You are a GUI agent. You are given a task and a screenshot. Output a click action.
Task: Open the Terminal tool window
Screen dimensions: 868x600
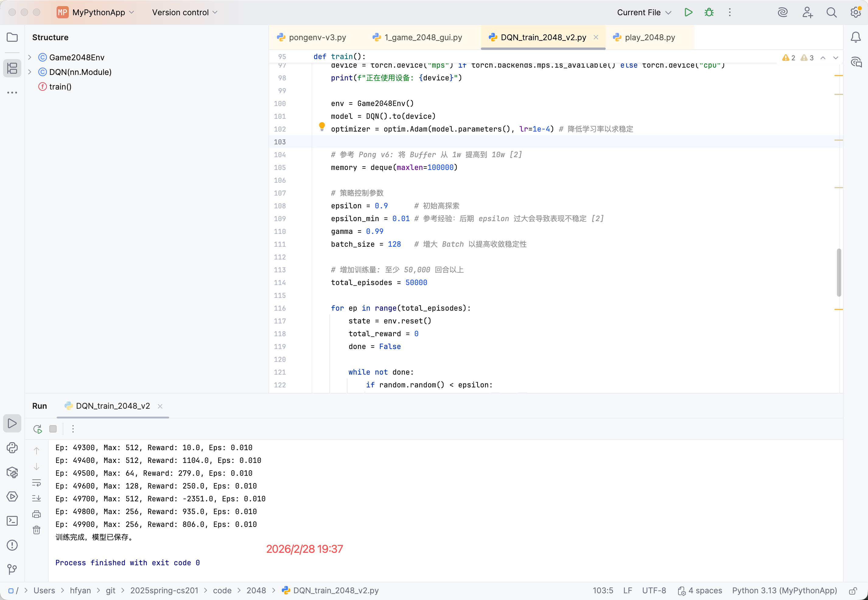coord(12,521)
